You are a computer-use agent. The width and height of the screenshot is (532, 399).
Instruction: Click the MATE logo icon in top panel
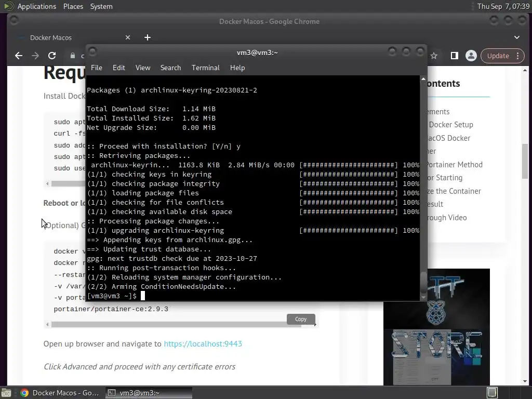point(8,6)
